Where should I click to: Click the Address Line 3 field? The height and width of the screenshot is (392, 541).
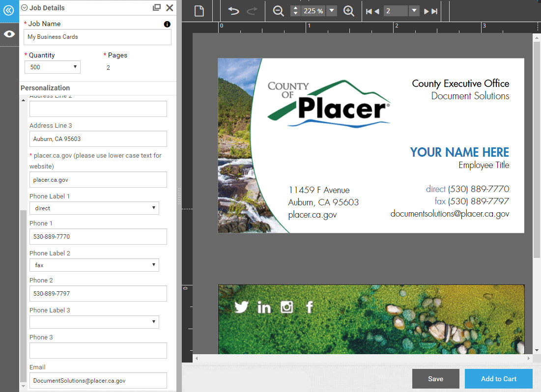[x=98, y=139]
